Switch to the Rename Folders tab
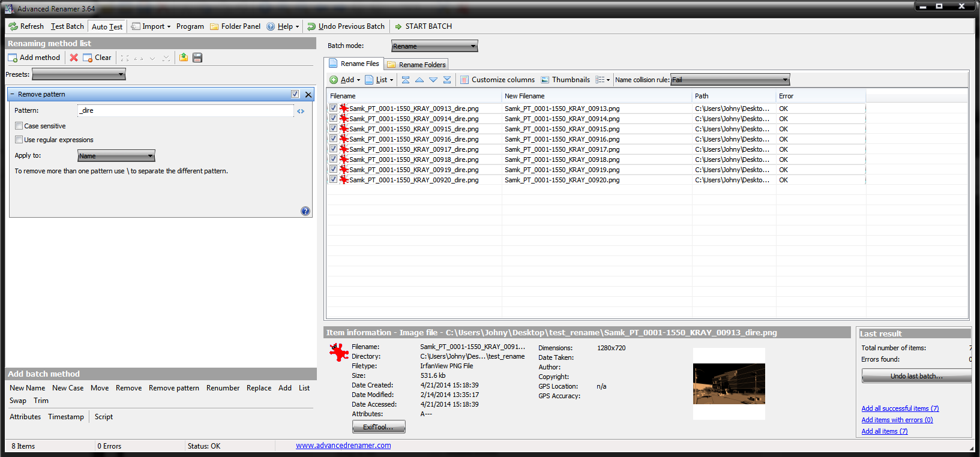Viewport: 980px width, 457px height. point(416,64)
